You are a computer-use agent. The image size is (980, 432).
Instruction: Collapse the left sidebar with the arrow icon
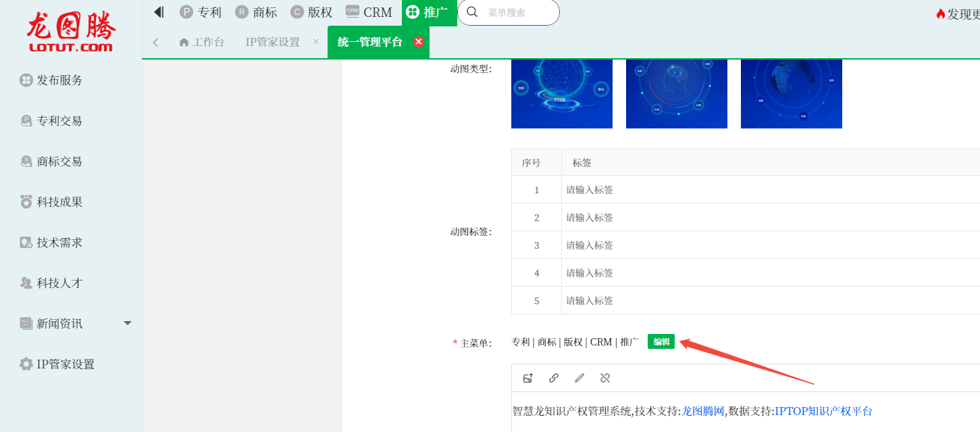point(159,12)
